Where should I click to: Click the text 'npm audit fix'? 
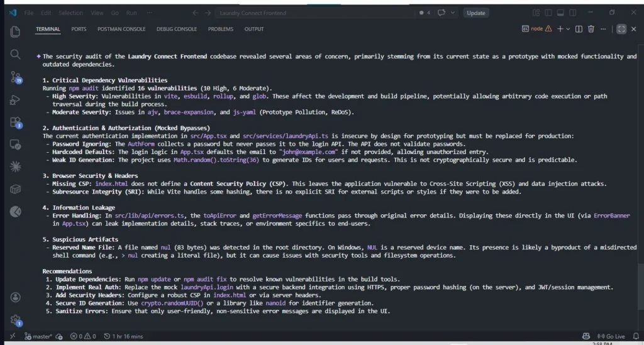pyautogui.click(x=205, y=279)
